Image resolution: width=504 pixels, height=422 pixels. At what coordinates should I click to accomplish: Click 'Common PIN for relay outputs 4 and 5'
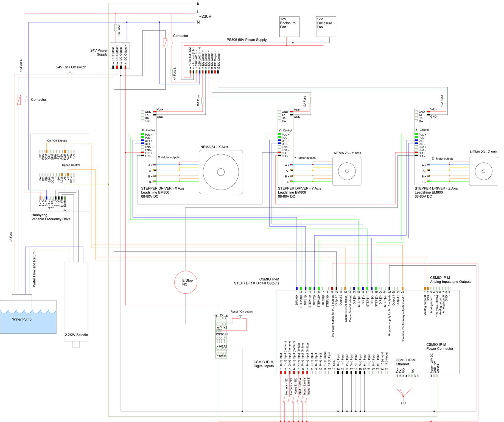coord(403,318)
